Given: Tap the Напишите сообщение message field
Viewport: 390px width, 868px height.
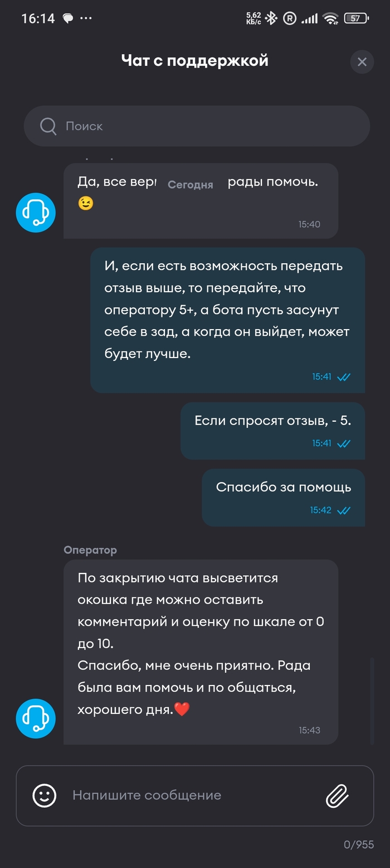Looking at the screenshot, I should [189, 795].
